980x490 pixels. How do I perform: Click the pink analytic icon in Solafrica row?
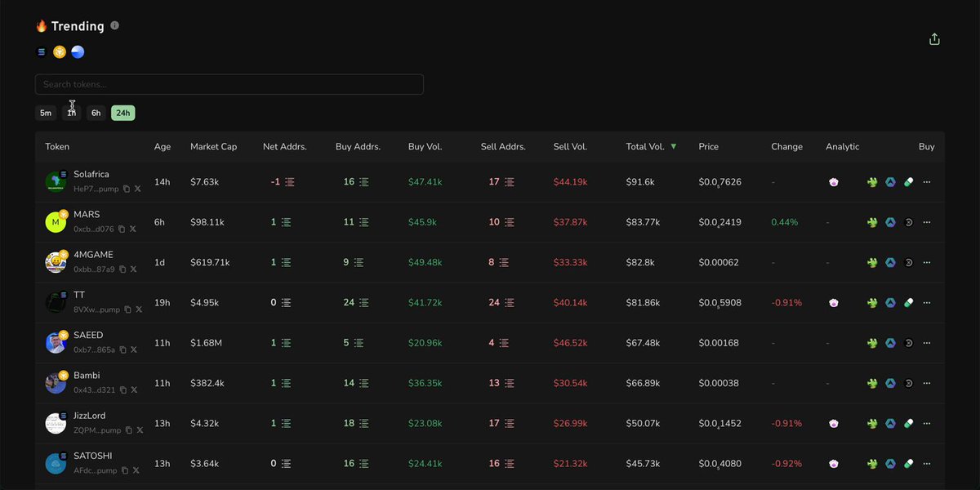pos(833,182)
